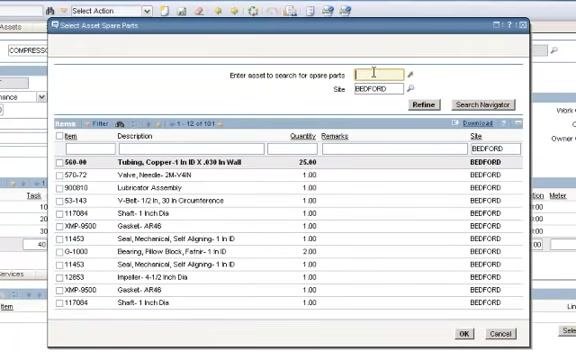Open the dropdown arrow in the background left panel
This screenshot has width=576, height=360.
tap(42, 97)
